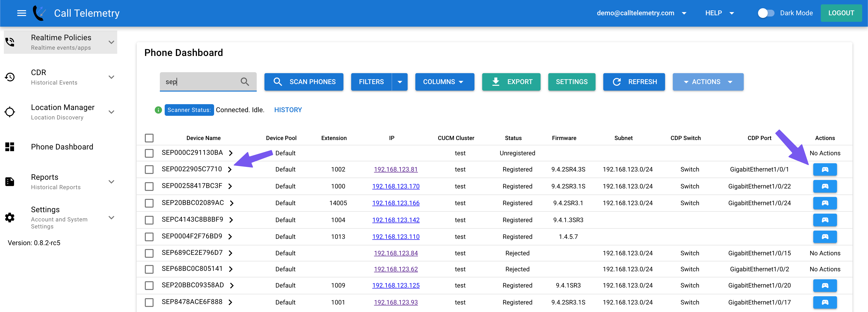The image size is (868, 312).
Task: Open the Filters dropdown arrow
Action: (400, 82)
